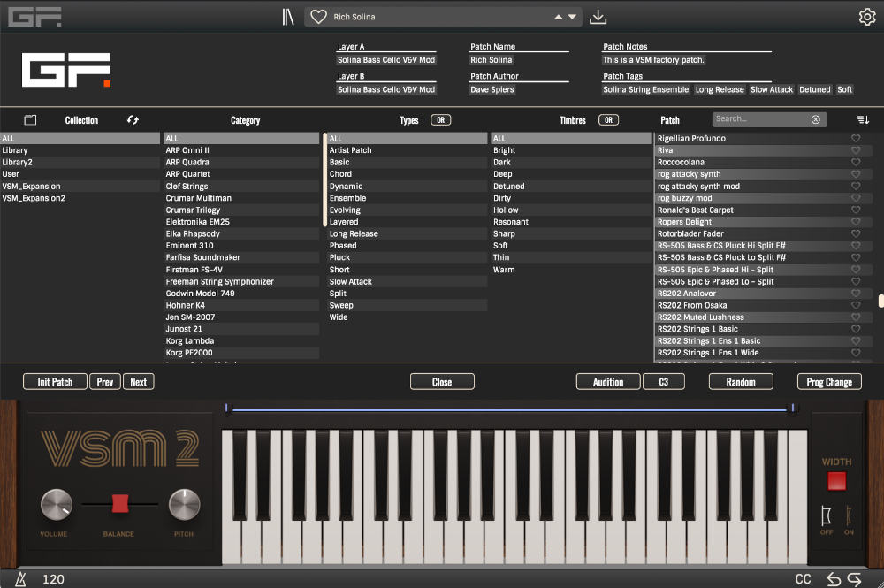Favorite the Riva patch heart
The height and width of the screenshot is (588, 884).
coord(855,150)
